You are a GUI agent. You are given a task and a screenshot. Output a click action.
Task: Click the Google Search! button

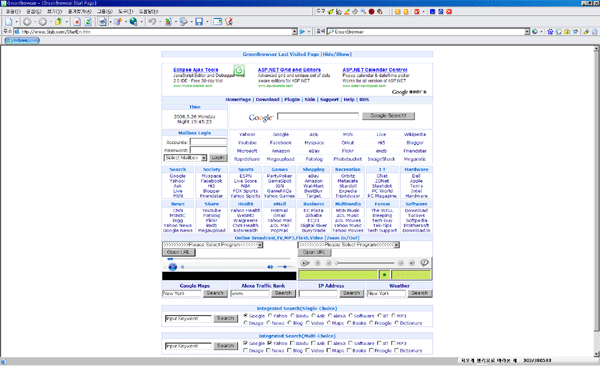(388, 116)
